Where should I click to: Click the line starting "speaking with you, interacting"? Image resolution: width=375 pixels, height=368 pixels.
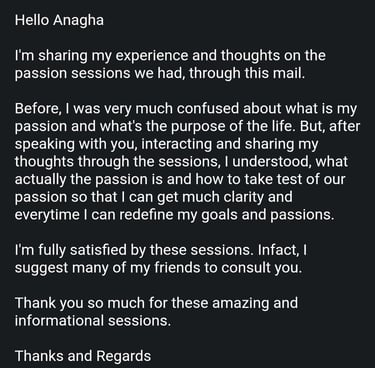pyautogui.click(x=167, y=144)
